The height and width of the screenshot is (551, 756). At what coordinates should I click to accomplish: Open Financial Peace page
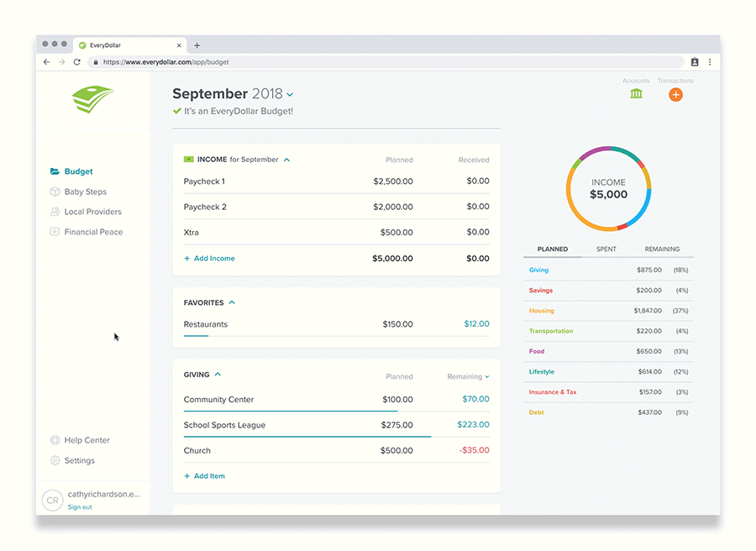93,232
